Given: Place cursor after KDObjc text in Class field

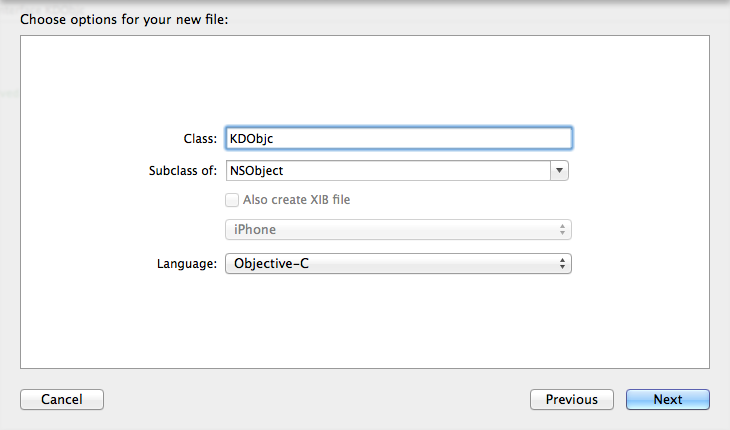Looking at the screenshot, I should (289, 139).
